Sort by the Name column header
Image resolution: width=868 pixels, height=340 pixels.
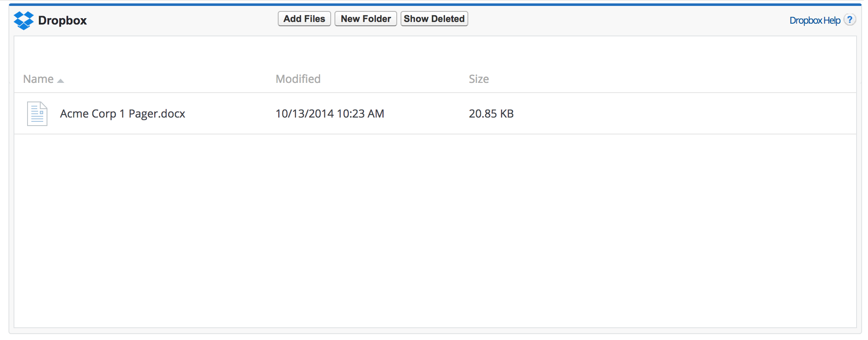click(x=38, y=79)
